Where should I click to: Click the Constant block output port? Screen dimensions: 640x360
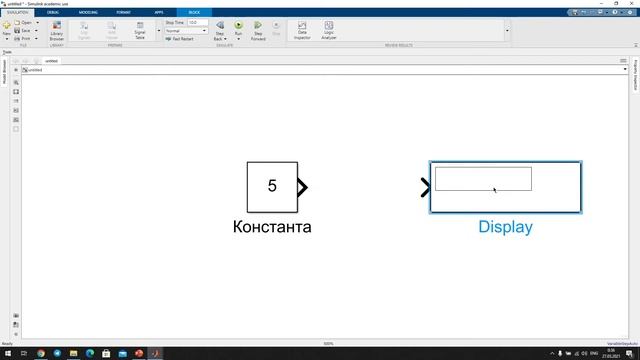pos(302,187)
